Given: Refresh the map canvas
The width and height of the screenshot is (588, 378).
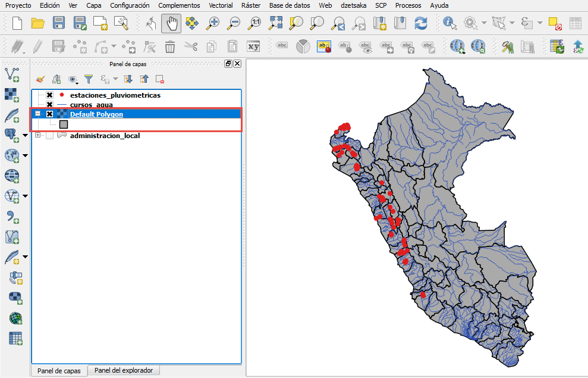Looking at the screenshot, I should click(x=421, y=23).
